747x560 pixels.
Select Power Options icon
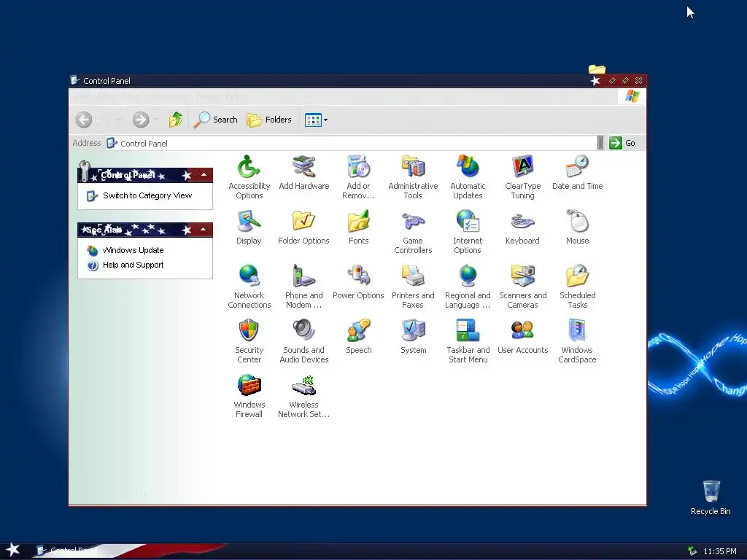(358, 282)
